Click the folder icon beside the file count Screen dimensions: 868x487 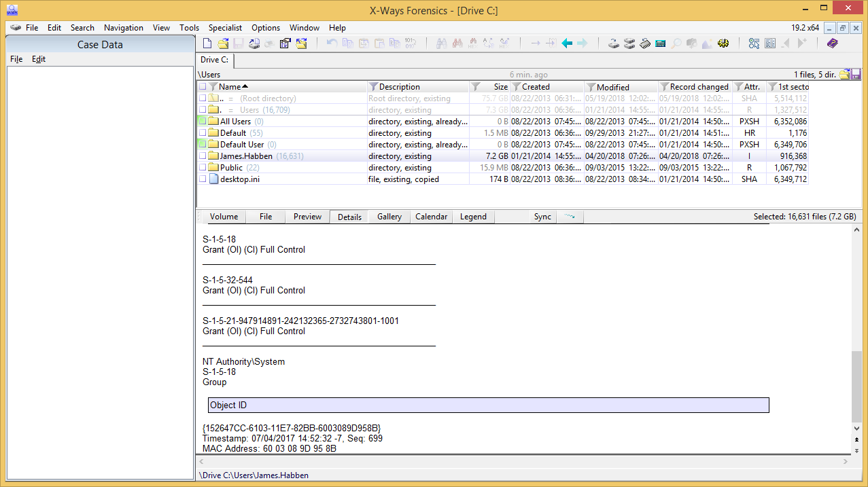(844, 75)
